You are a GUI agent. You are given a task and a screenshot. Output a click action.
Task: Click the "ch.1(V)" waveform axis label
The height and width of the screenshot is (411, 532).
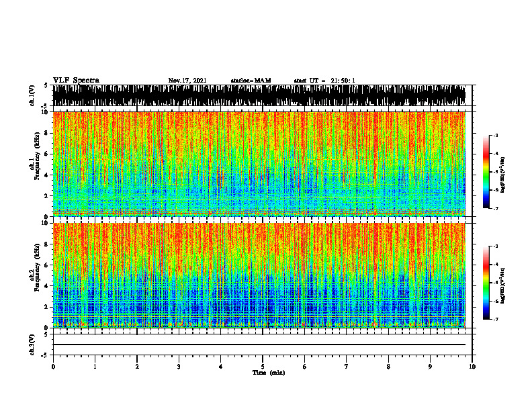pyautogui.click(x=32, y=95)
